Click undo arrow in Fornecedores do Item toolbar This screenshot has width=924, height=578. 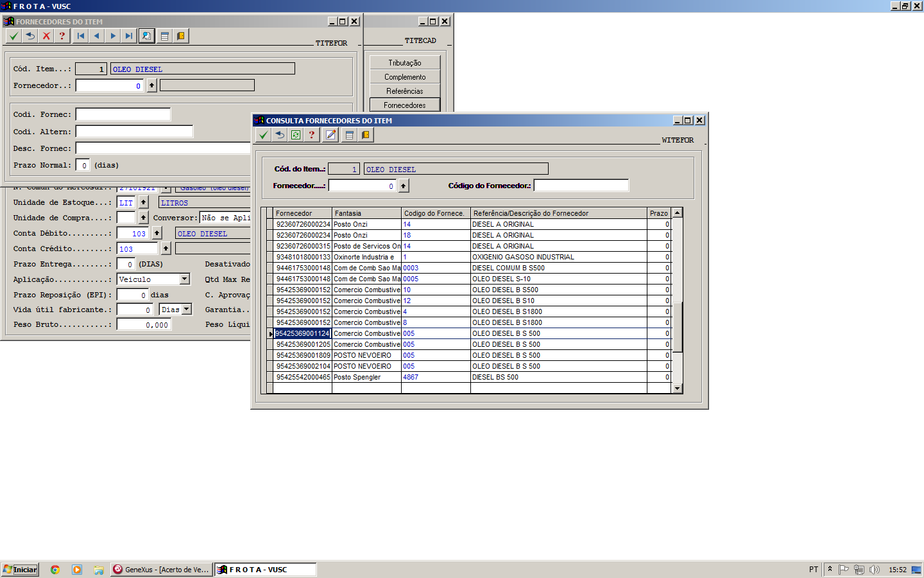(30, 36)
